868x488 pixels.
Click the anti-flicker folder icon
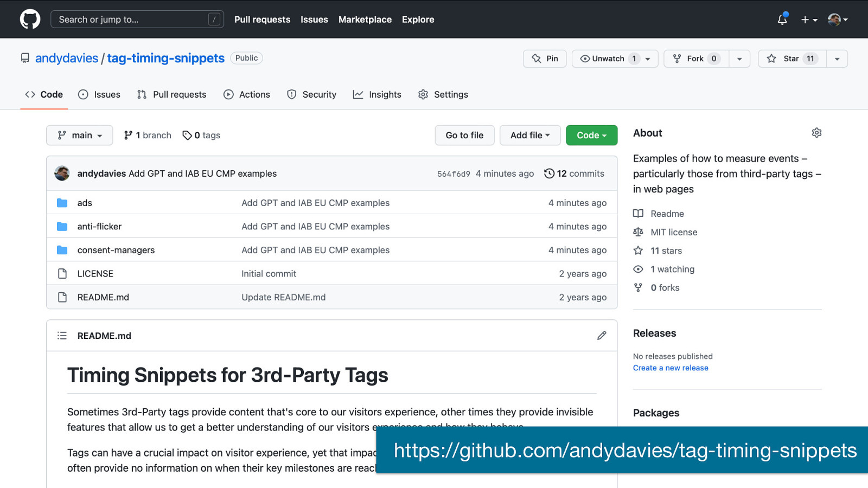point(62,226)
